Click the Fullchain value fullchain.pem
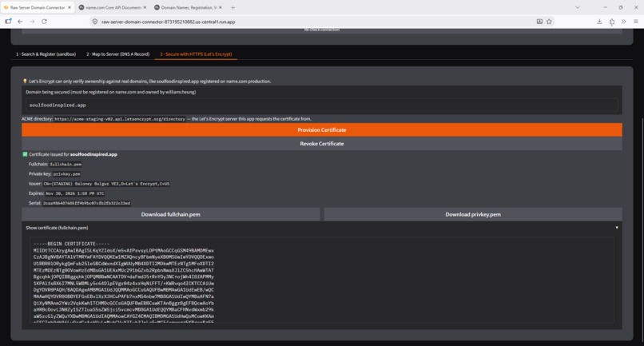 pos(66,165)
